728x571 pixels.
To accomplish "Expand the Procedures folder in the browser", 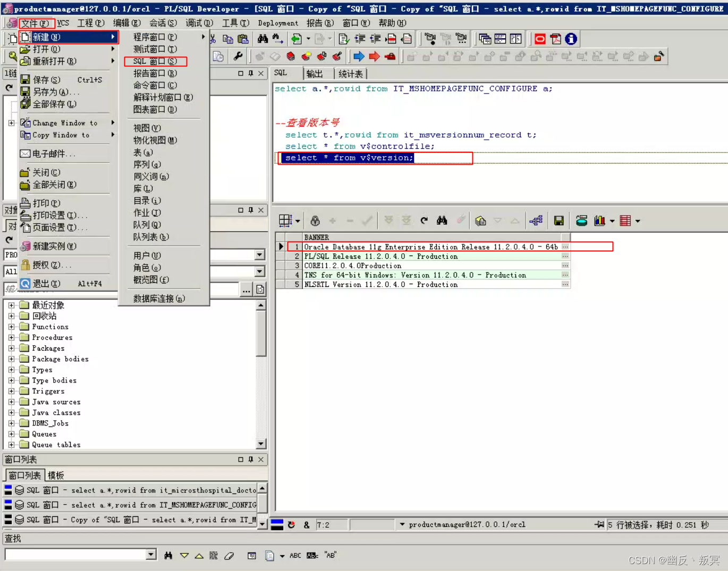I will point(12,337).
